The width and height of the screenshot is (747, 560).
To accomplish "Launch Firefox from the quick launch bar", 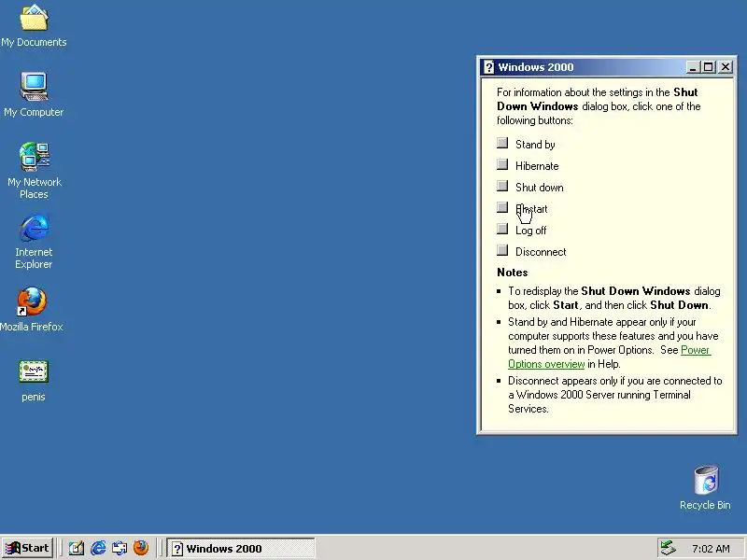I will click(x=141, y=548).
